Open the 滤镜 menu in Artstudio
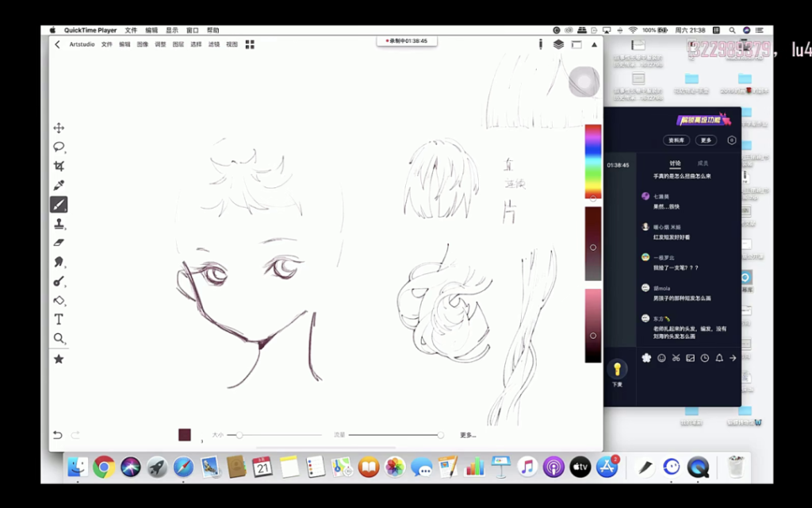Screen dimensions: 812x508 coord(214,44)
